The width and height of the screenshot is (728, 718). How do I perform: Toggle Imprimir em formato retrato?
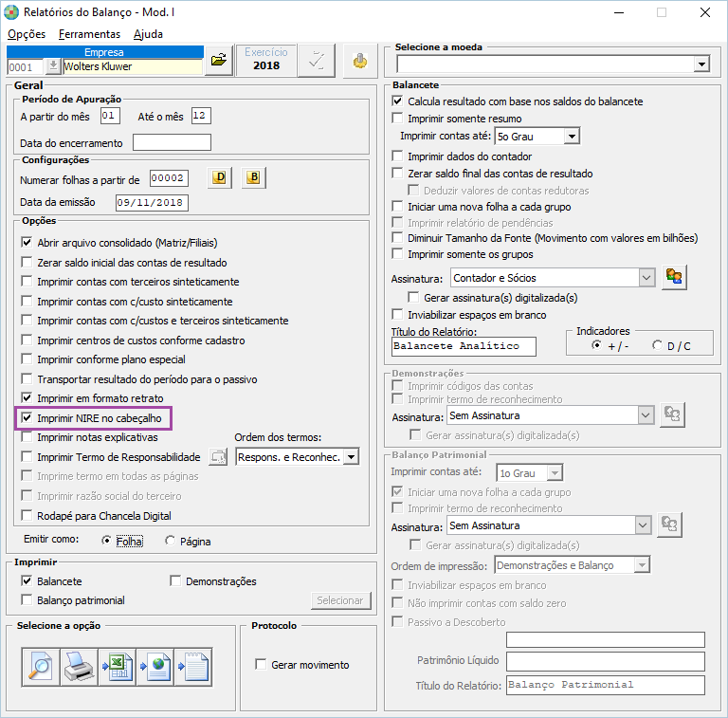(27, 398)
